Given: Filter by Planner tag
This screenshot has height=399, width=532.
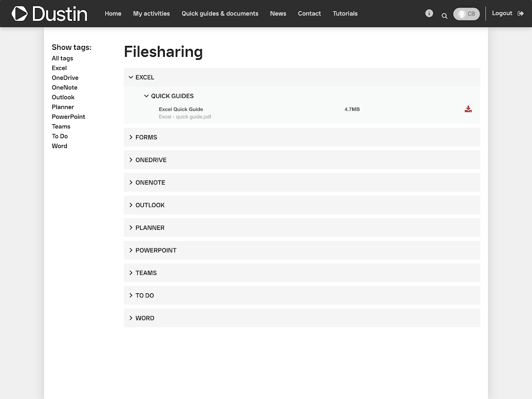Looking at the screenshot, I should click(63, 107).
